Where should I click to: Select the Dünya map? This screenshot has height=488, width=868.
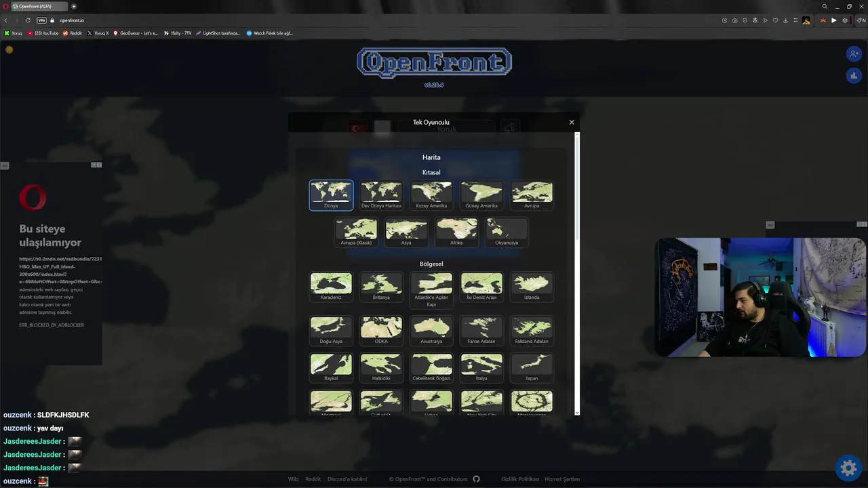click(x=331, y=195)
